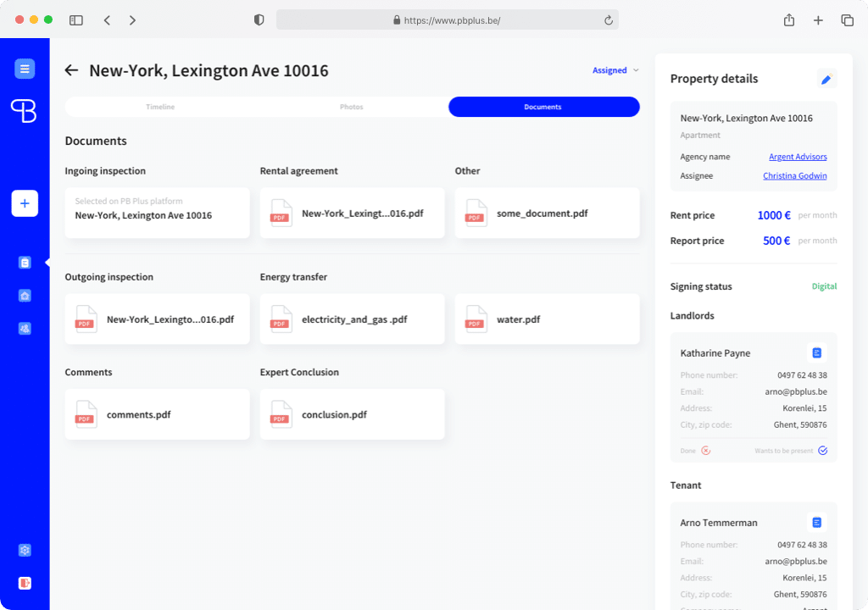This screenshot has height=610, width=868.
Task: Click the PB Plus logo in the sidebar
Action: pyautogui.click(x=24, y=111)
